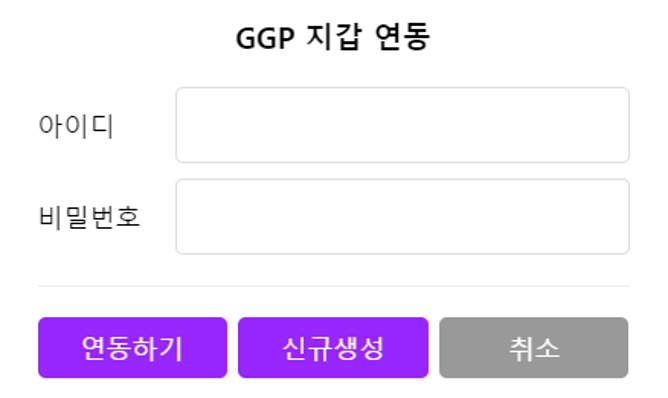668x398 pixels.
Task: Click the 비밀번호 label text
Action: click(x=89, y=217)
